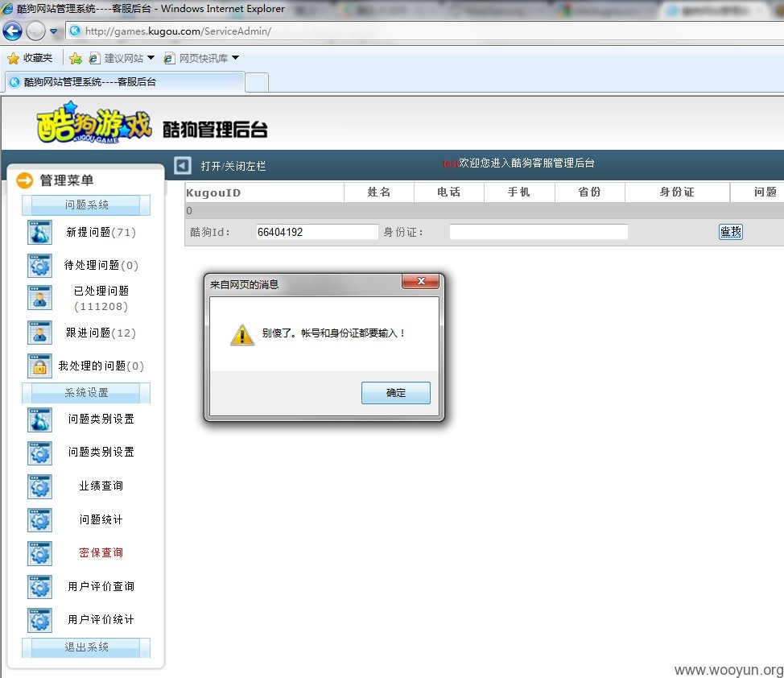Click the 我处理的问题 lock icon
This screenshot has width=784, height=678.
[x=39, y=366]
